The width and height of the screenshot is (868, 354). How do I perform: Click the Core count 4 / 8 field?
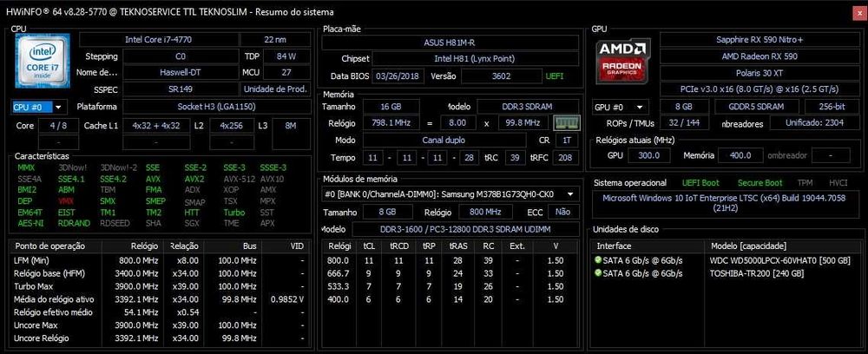(58, 126)
